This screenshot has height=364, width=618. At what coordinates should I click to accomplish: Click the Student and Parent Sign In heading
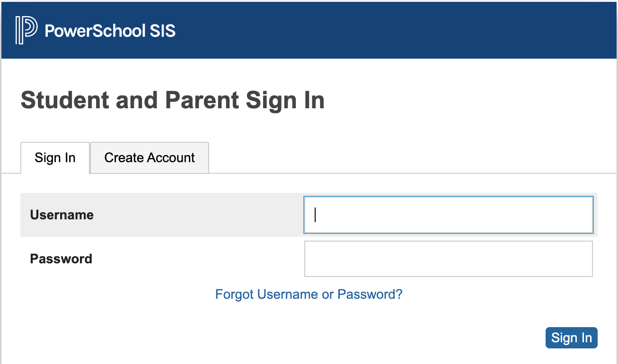pyautogui.click(x=173, y=101)
